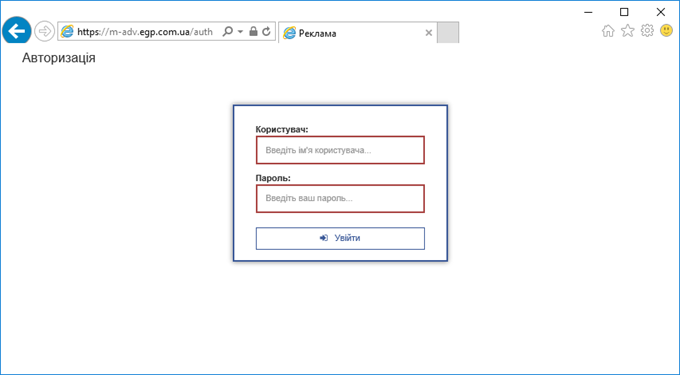Open a new blank tab
This screenshot has height=375, width=680.
click(448, 33)
